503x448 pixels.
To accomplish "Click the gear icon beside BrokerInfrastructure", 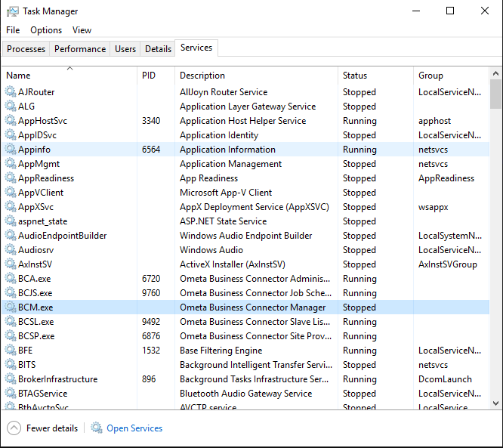I will pos(11,379).
